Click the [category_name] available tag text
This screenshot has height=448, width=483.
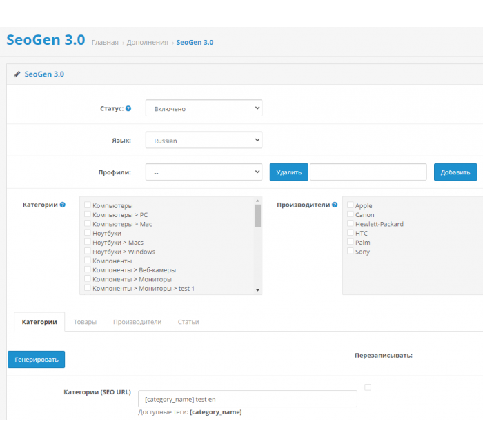tap(216, 412)
